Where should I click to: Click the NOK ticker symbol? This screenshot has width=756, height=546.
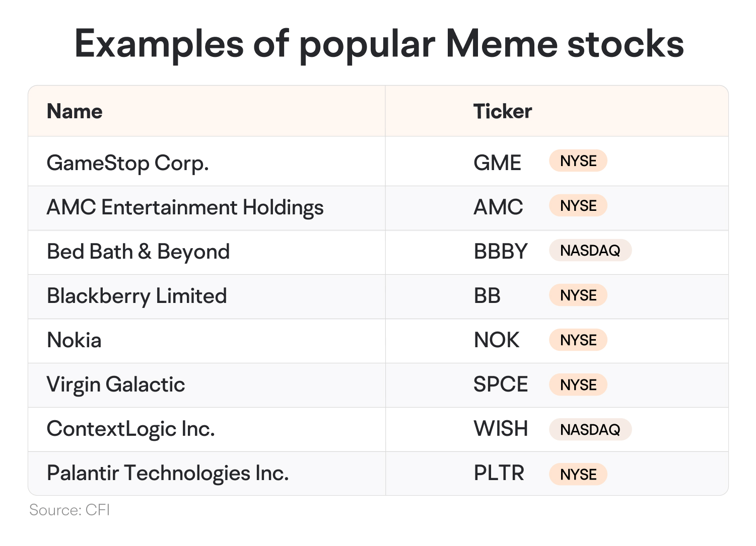coord(496,340)
